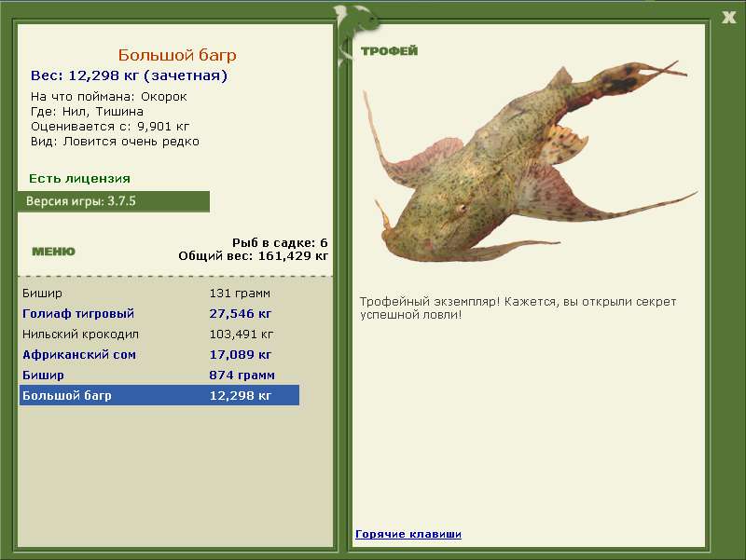Screen dimensions: 746x560
Task: Click the Вес: 12,298 кг line
Action: 129,75
